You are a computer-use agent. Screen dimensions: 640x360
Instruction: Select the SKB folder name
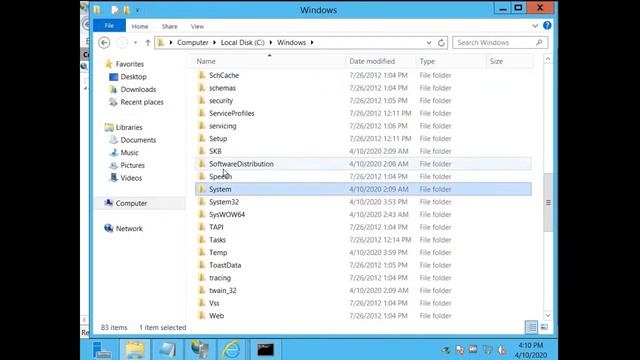[x=215, y=151]
